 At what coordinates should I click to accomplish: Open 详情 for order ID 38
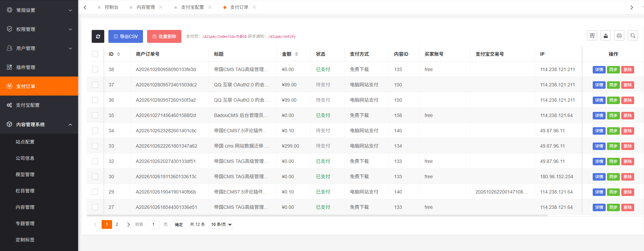(x=599, y=70)
